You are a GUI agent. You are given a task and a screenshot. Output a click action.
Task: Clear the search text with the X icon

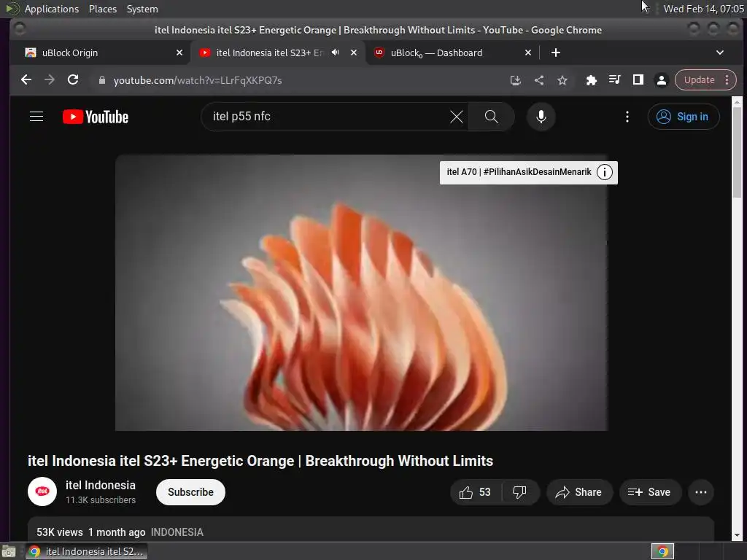[456, 117]
